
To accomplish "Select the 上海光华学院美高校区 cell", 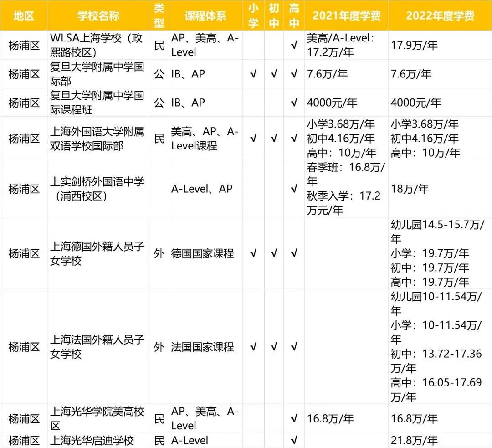I will click(98, 418).
